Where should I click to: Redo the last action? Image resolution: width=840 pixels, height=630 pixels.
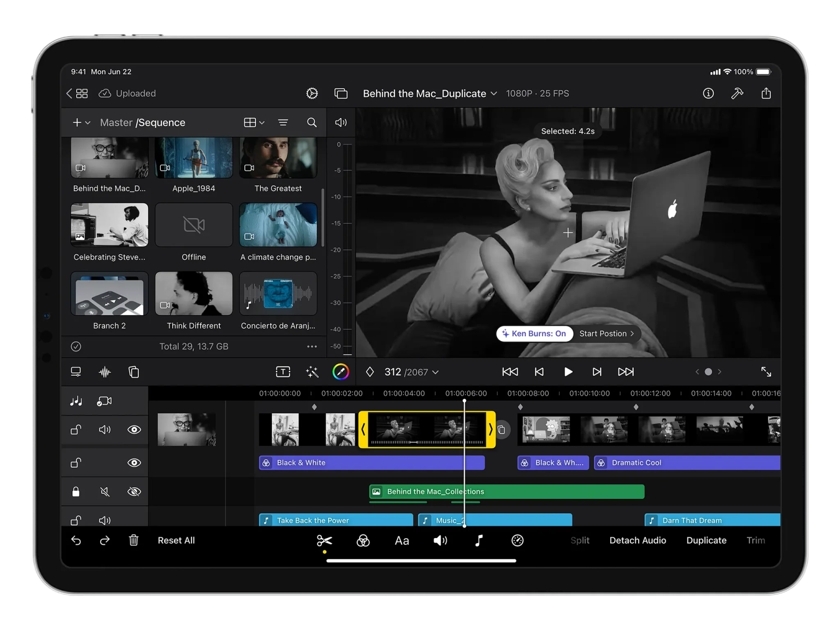[104, 540]
